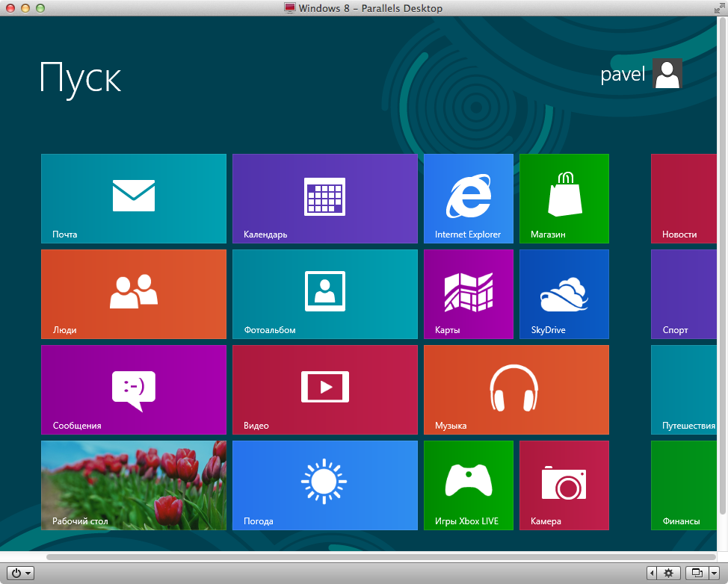The image size is (728, 584).
Task: Open the Игры Xbox LIVE tile
Action: [469, 485]
